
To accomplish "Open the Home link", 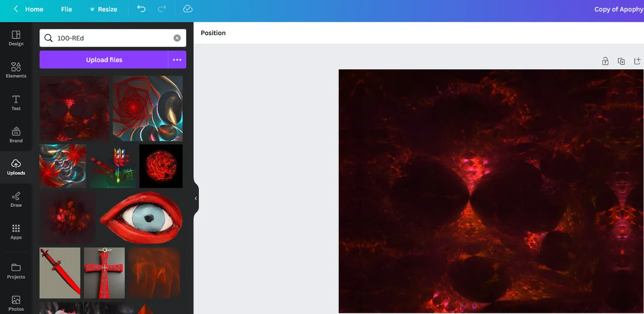I will (34, 9).
